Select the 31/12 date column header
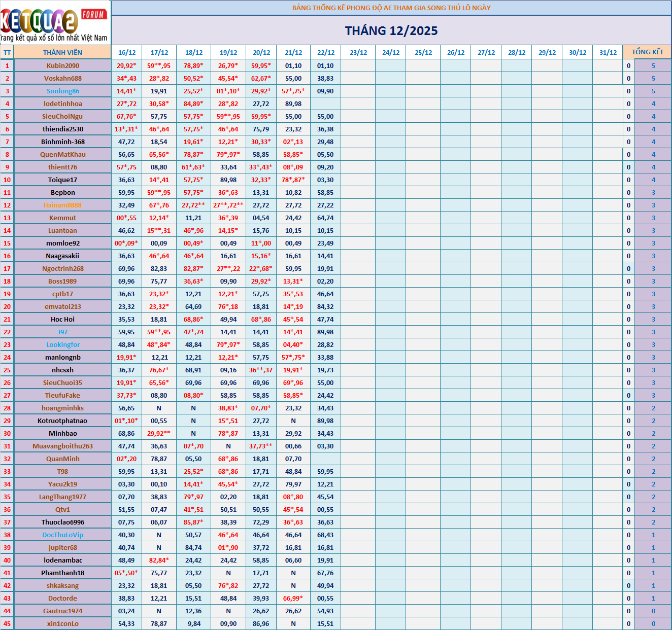 608,52
